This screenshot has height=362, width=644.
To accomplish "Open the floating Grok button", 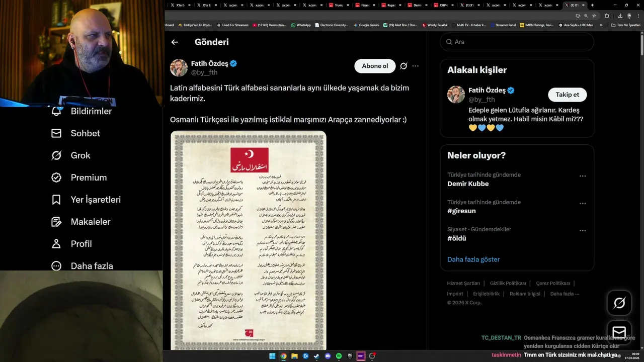I will click(x=619, y=303).
